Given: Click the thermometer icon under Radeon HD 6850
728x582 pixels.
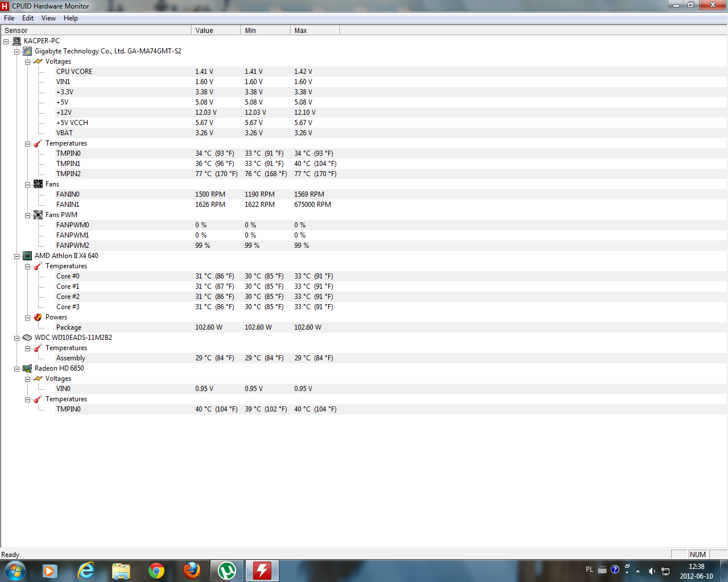Looking at the screenshot, I should (38, 399).
